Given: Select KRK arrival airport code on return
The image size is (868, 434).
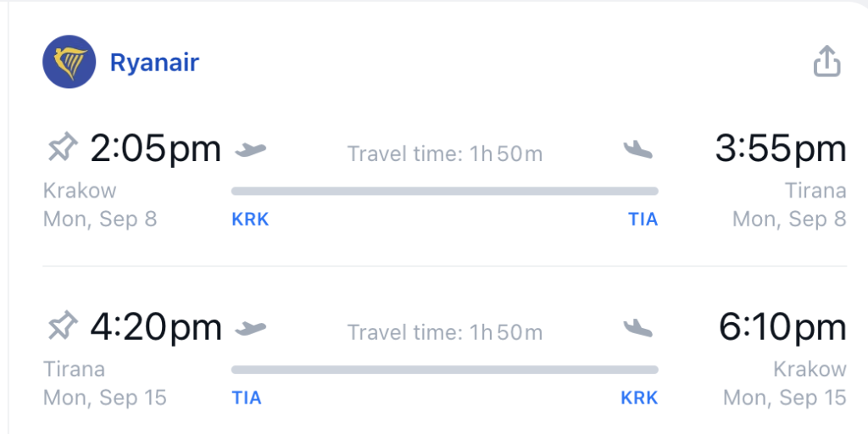Looking at the screenshot, I should coord(639,398).
